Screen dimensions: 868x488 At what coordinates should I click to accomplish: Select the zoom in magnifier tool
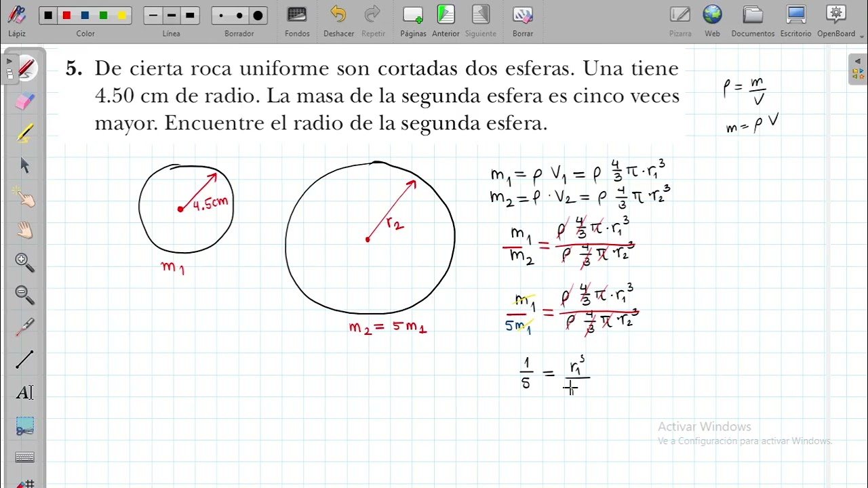coord(25,262)
